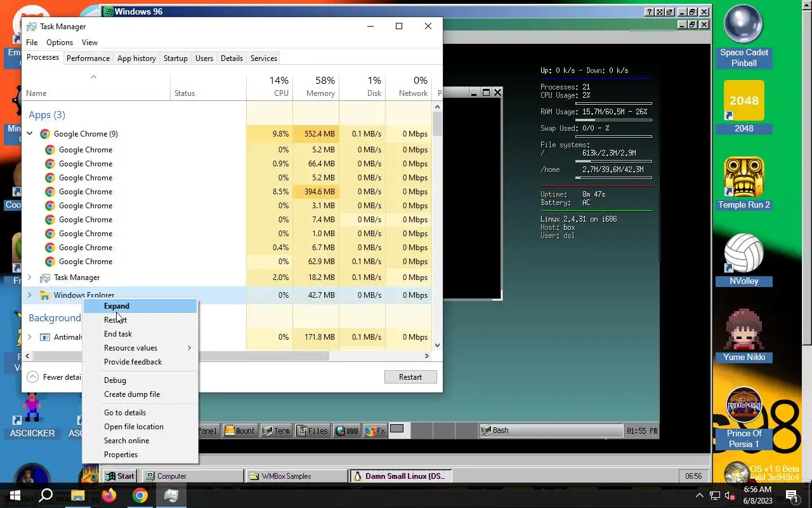
Task: Click the Chrome icon in the 394.6 MB row
Action: [49, 192]
